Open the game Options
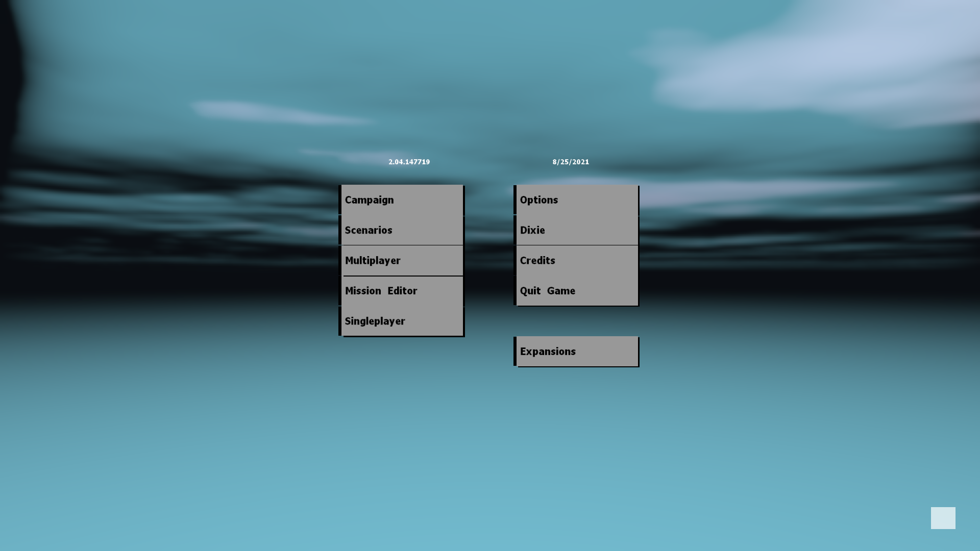 point(576,200)
